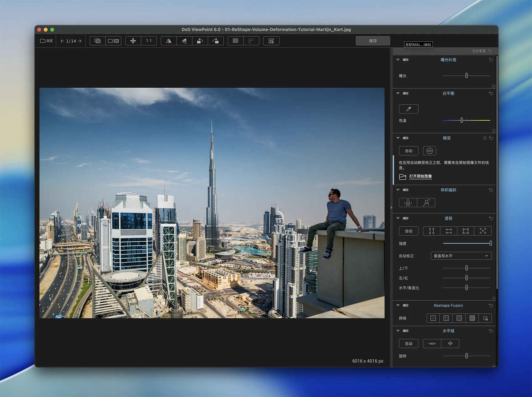The height and width of the screenshot is (397, 532).
Task: Toggle the compare original image view
Action: coord(98,41)
